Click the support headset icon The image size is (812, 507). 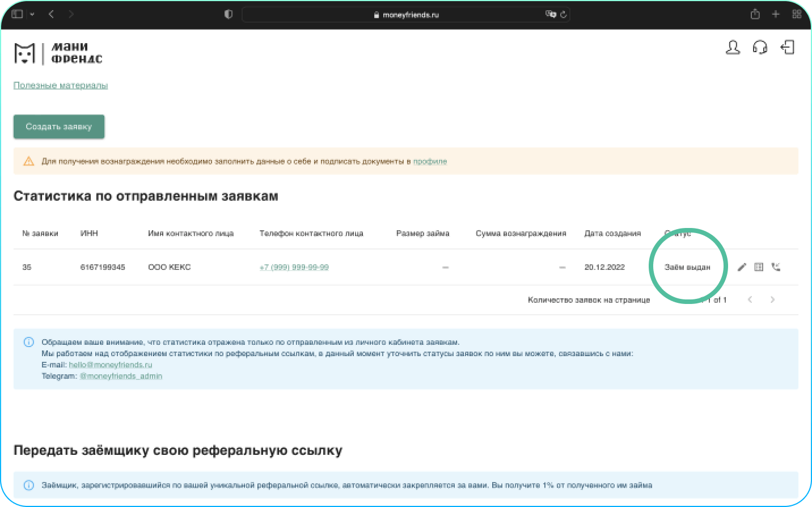[760, 48]
